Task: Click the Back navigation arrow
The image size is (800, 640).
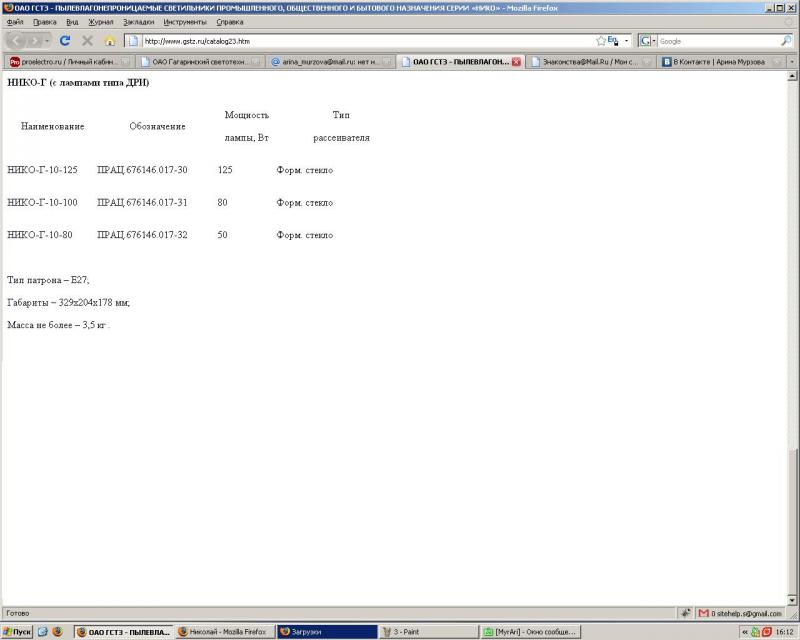Action: coord(17,41)
